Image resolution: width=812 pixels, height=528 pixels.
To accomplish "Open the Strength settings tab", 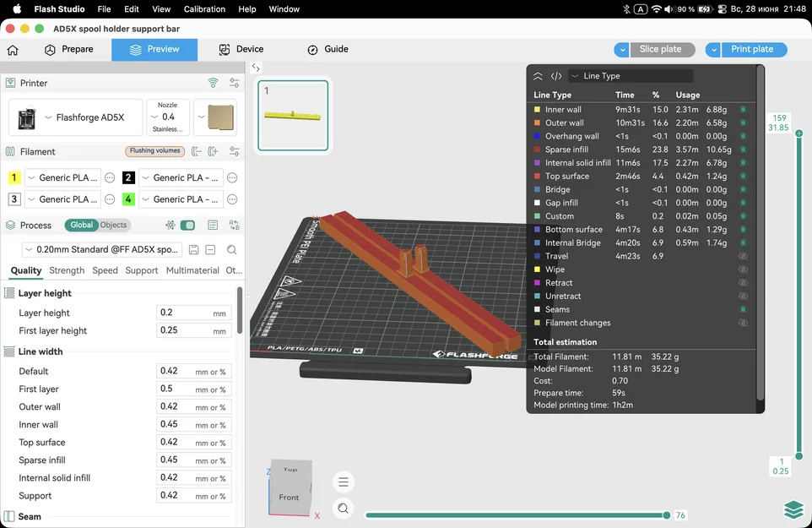I will 67,270.
